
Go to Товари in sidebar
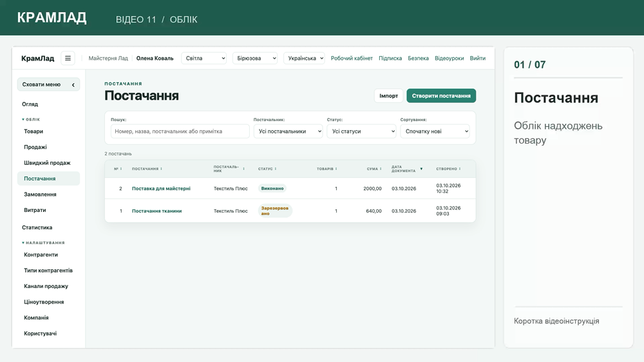(x=33, y=131)
